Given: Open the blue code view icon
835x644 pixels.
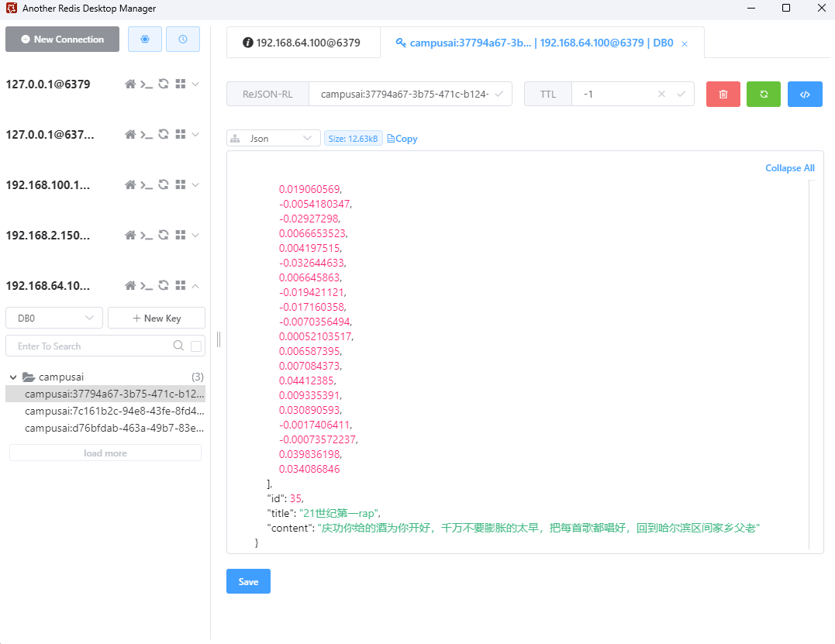Looking at the screenshot, I should (x=805, y=94).
